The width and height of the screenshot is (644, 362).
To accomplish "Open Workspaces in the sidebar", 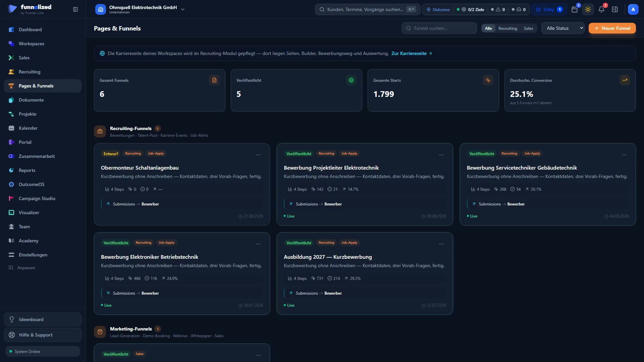I will pos(43,44).
